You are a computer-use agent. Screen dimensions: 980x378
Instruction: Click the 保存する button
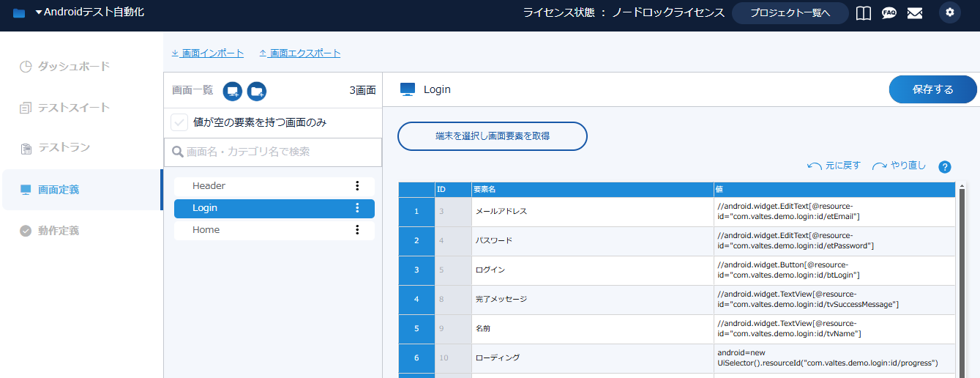932,89
